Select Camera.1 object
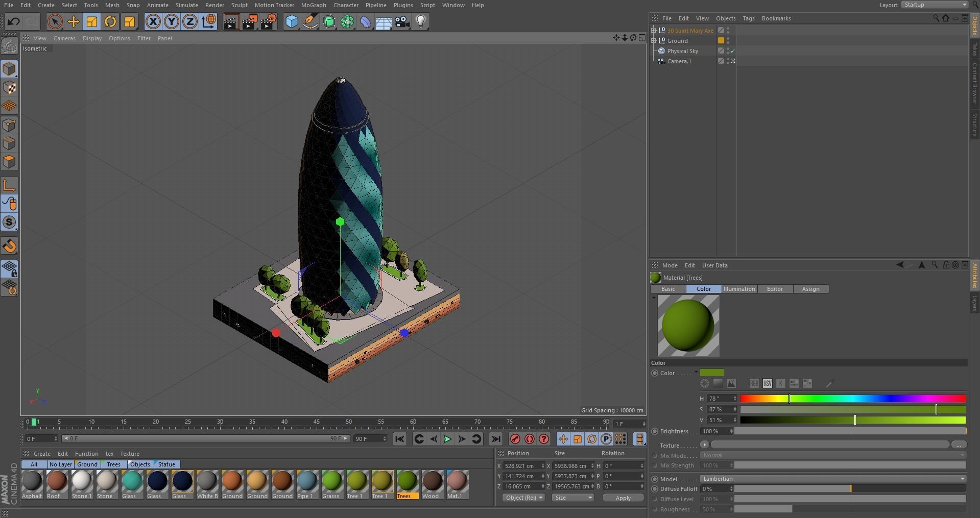Viewport: 980px width, 518px height. 679,61
